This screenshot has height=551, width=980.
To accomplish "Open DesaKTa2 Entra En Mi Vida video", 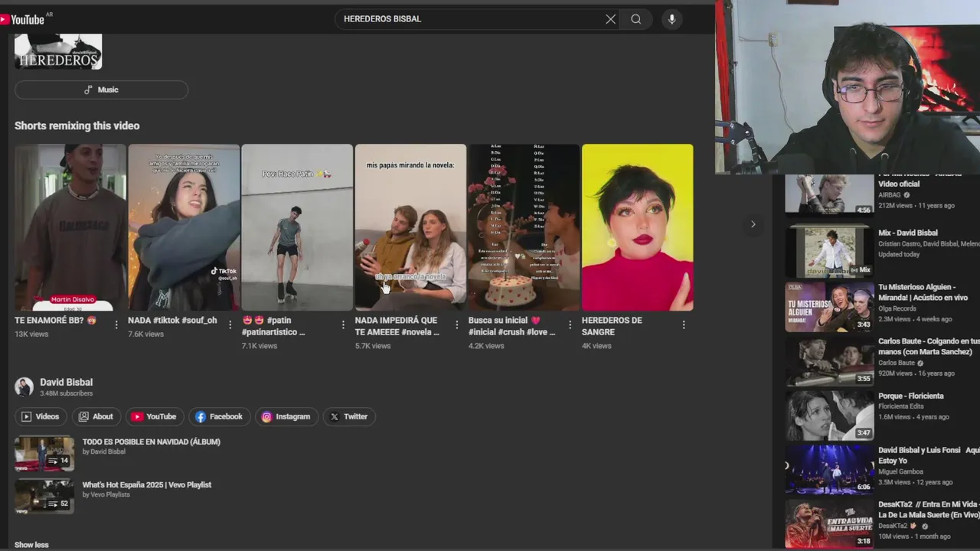I will click(x=928, y=510).
